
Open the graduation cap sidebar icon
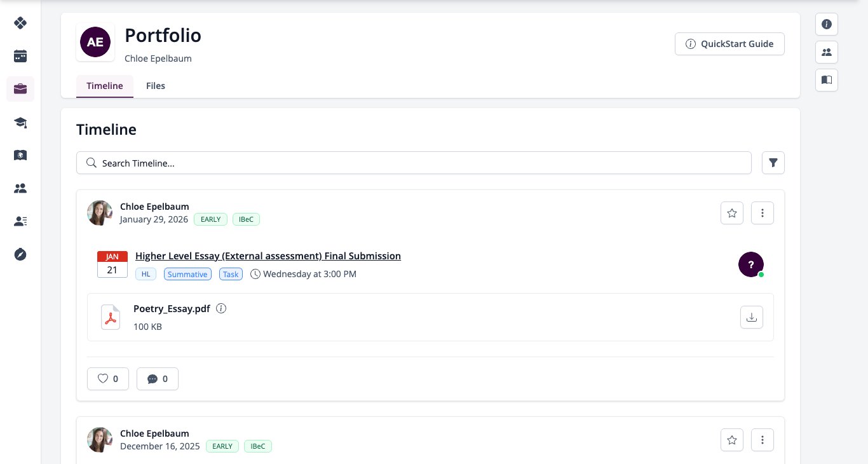click(x=20, y=122)
